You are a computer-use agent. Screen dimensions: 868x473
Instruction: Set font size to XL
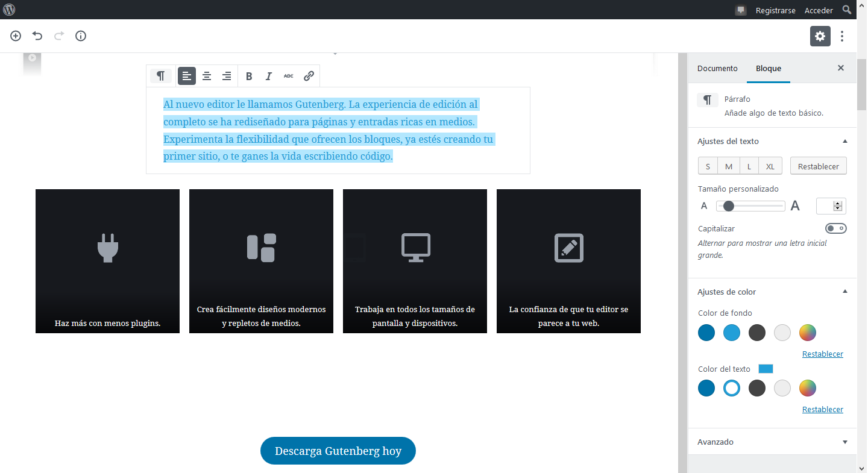point(770,166)
